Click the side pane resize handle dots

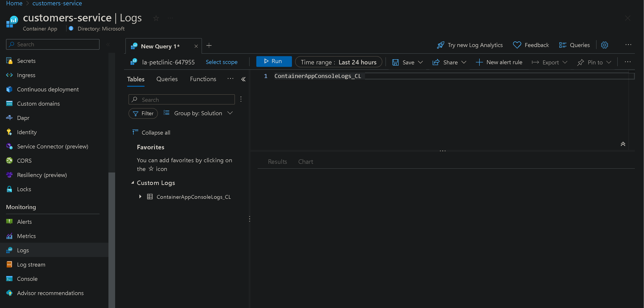[249, 219]
